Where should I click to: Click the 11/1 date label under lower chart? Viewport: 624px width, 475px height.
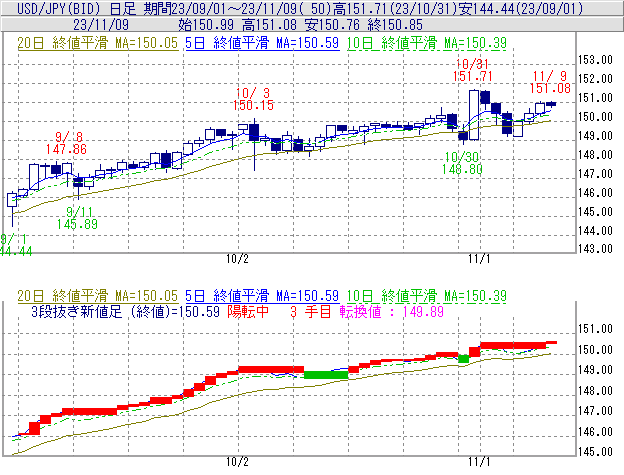tap(479, 462)
